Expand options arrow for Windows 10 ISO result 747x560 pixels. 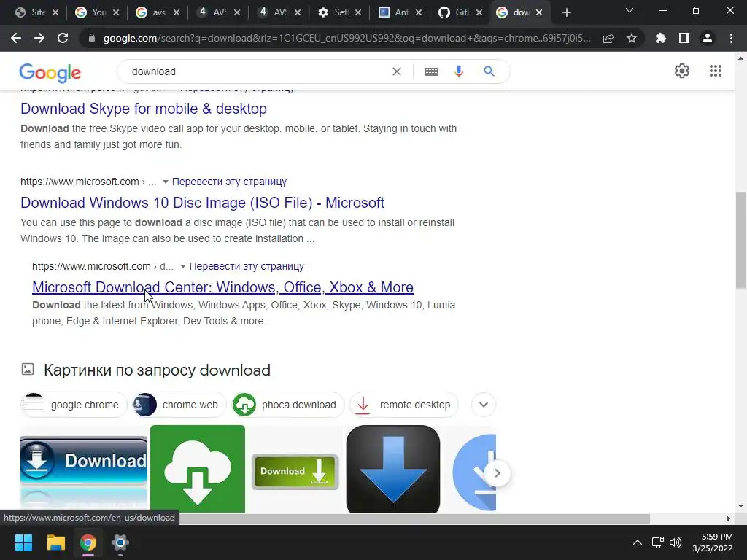166,182
